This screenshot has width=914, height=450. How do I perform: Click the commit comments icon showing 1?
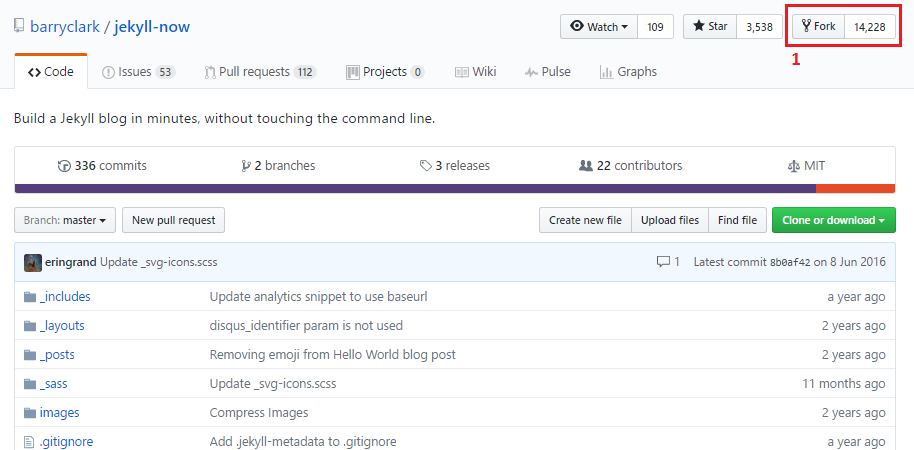668,262
